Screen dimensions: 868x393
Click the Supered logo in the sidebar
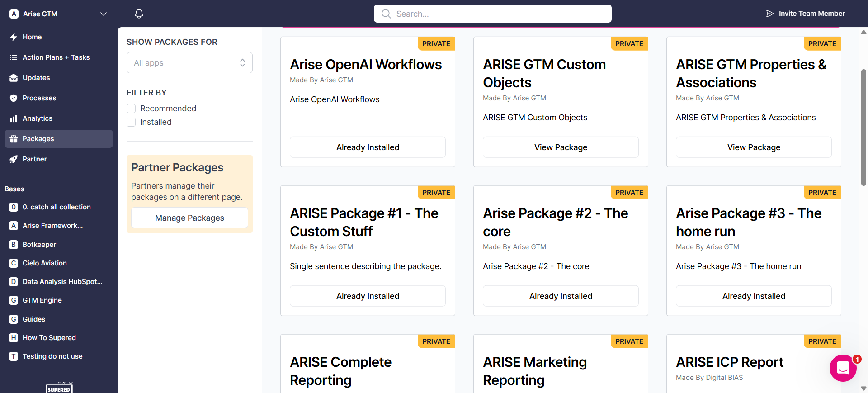click(x=59, y=388)
